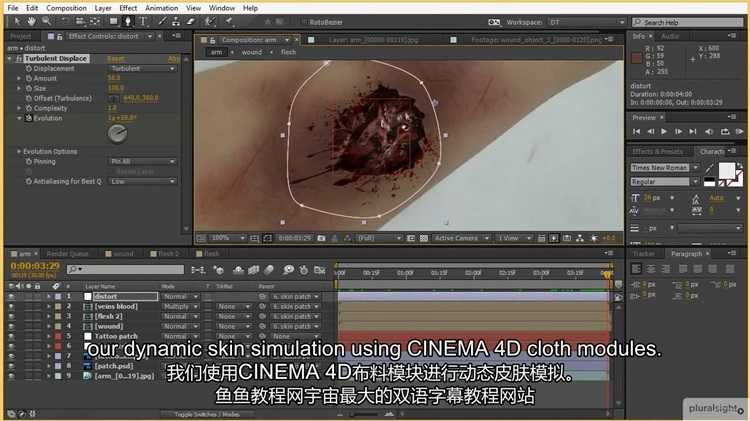Expand Evolution Options group
This screenshot has height=421, width=750.
point(19,152)
